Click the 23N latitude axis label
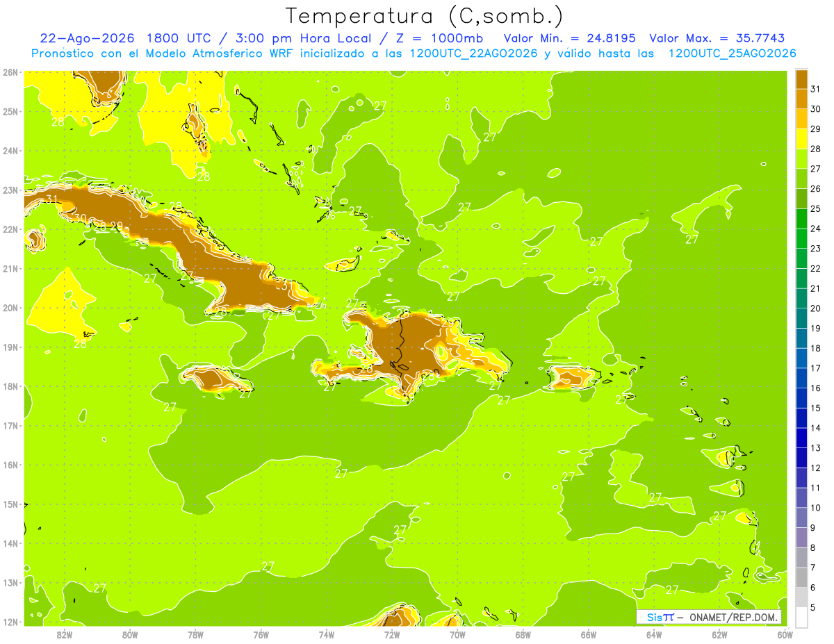 pos(10,190)
